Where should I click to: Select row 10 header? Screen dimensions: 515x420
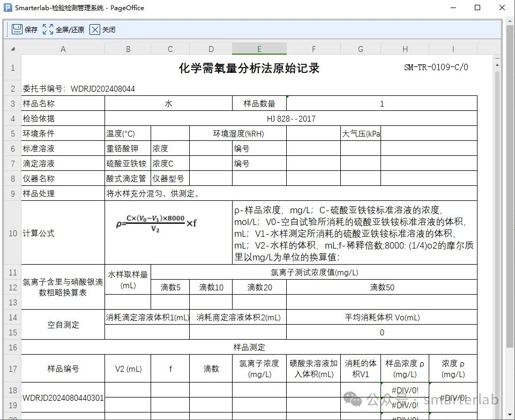(x=13, y=233)
